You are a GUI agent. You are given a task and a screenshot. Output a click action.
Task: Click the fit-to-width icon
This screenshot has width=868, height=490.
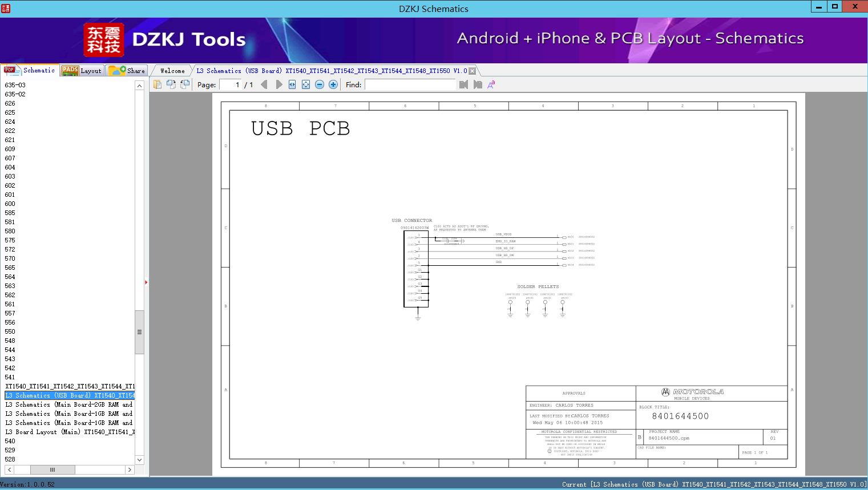pyautogui.click(x=292, y=84)
